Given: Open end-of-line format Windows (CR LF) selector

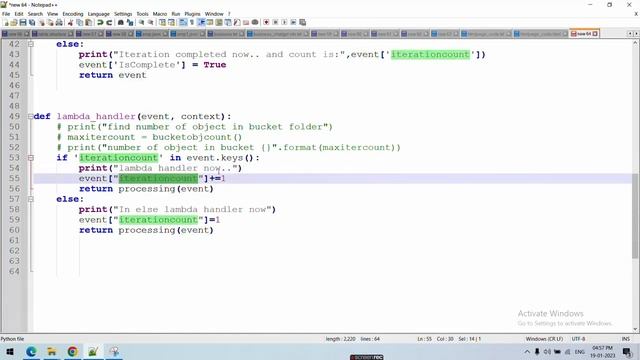Looking at the screenshot, I should (x=544, y=339).
